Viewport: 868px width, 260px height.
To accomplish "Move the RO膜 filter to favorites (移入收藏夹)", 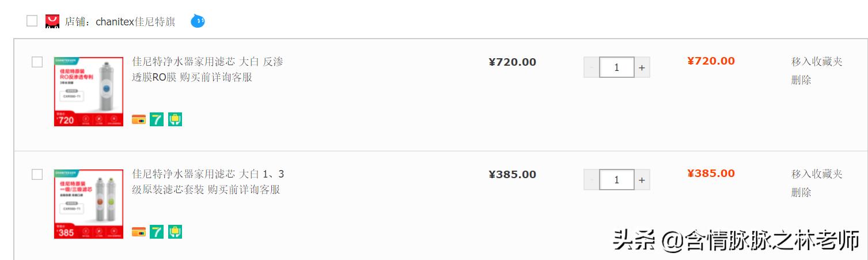I will (x=816, y=62).
